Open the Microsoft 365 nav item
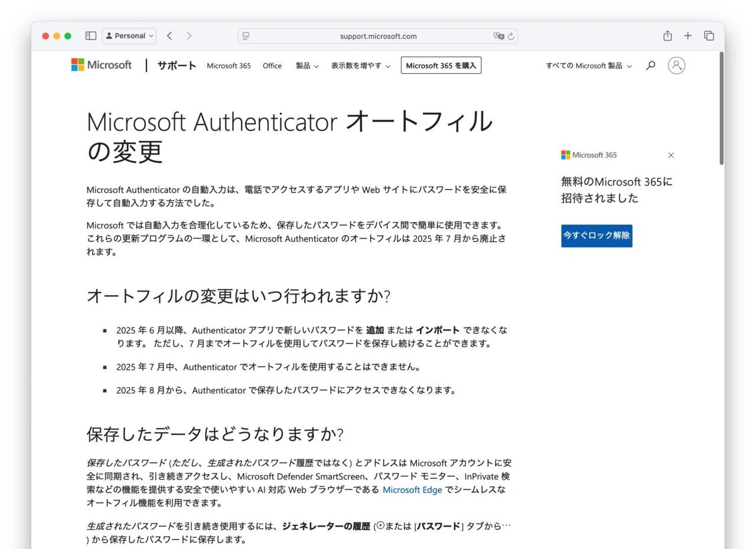 click(x=229, y=66)
